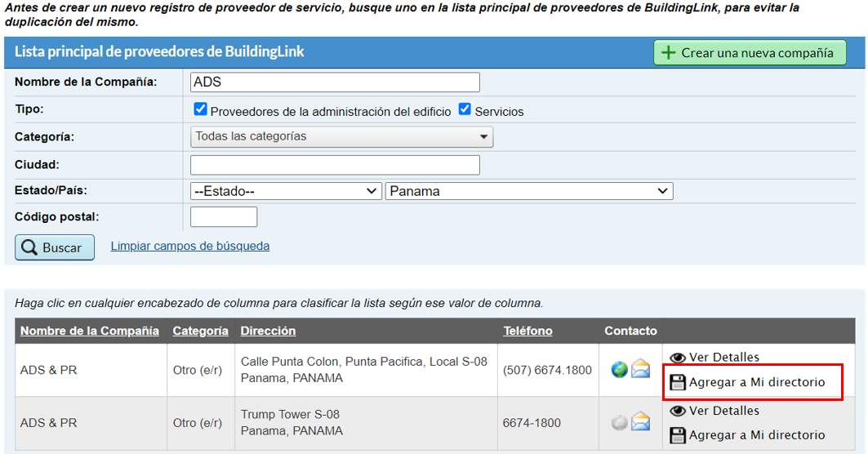Click eye icon for Trump Tower Ver Detalles
Screen dimensions: 868x454
(x=678, y=411)
